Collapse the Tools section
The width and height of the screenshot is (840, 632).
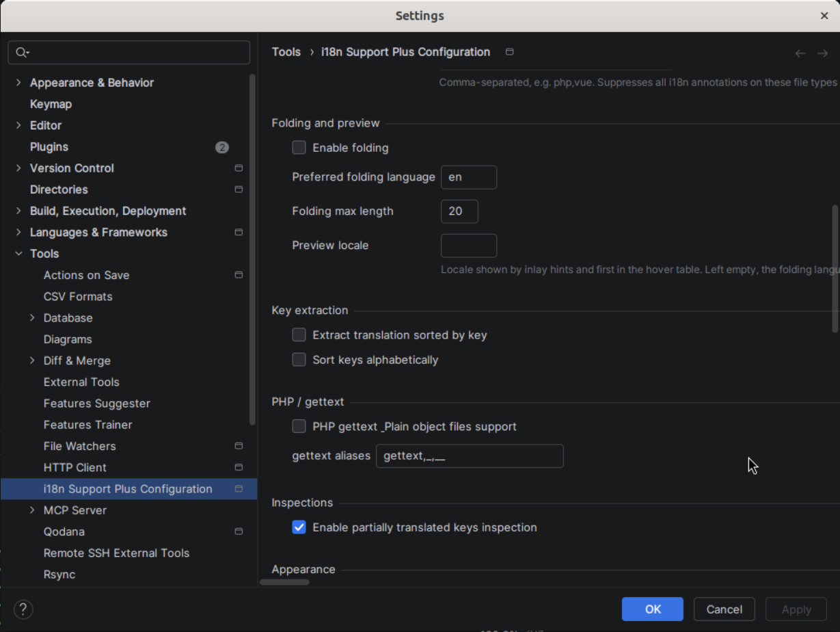click(x=18, y=254)
